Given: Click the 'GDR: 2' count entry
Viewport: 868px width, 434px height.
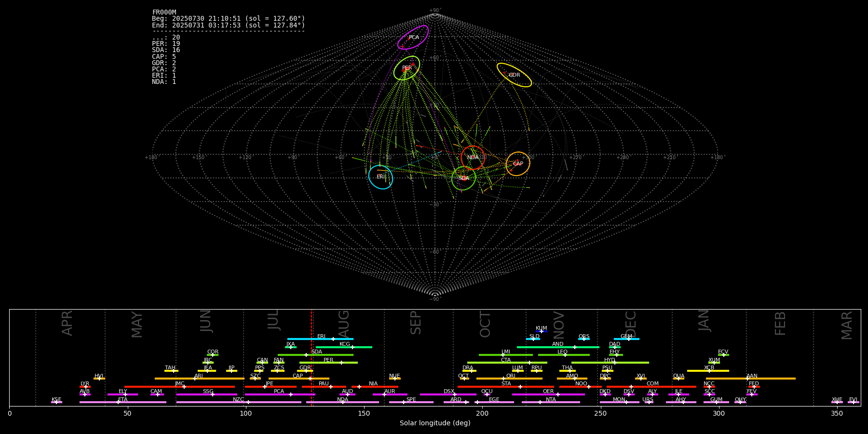Looking at the screenshot, I should coord(164,63).
